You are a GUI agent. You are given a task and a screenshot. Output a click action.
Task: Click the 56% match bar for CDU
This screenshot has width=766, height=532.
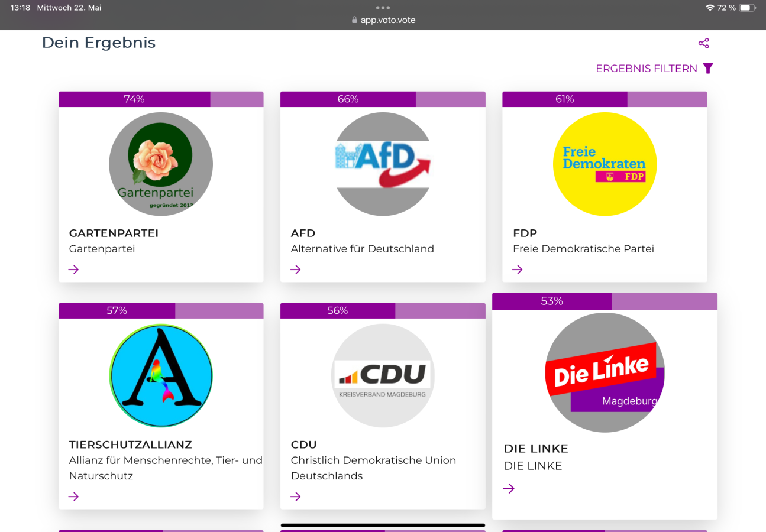[x=383, y=311]
